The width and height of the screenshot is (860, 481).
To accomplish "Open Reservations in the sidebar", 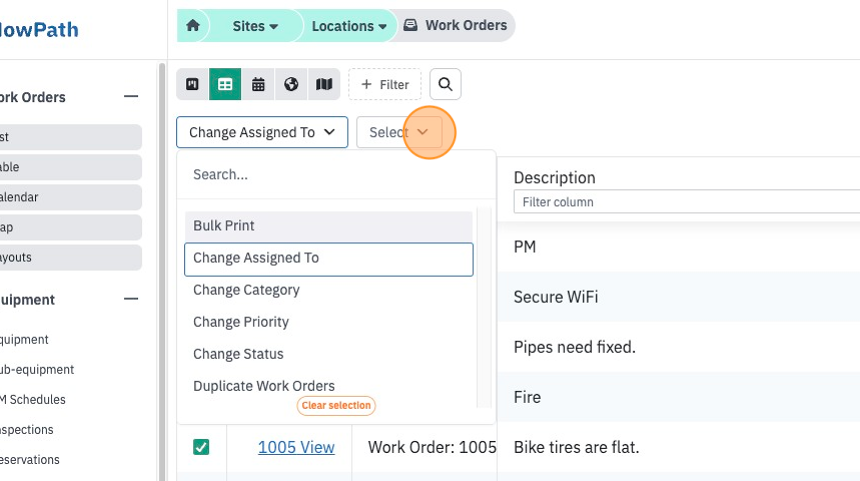I will pyautogui.click(x=30, y=460).
